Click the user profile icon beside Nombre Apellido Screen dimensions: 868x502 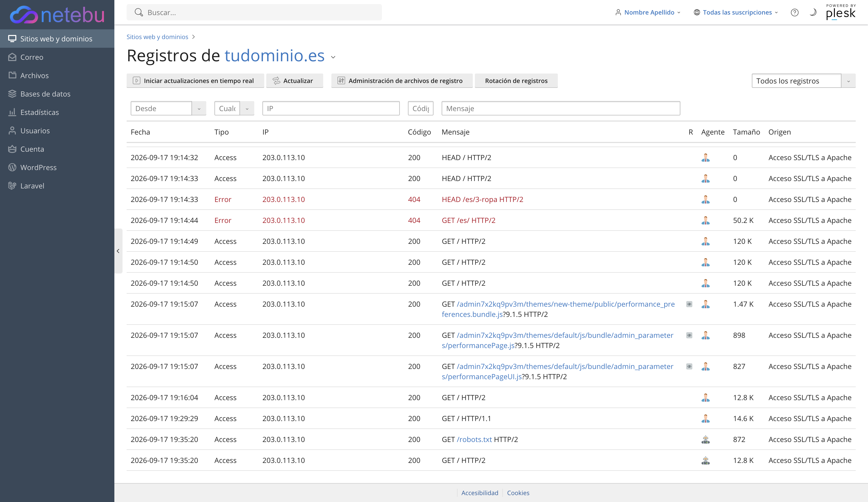[x=618, y=13]
